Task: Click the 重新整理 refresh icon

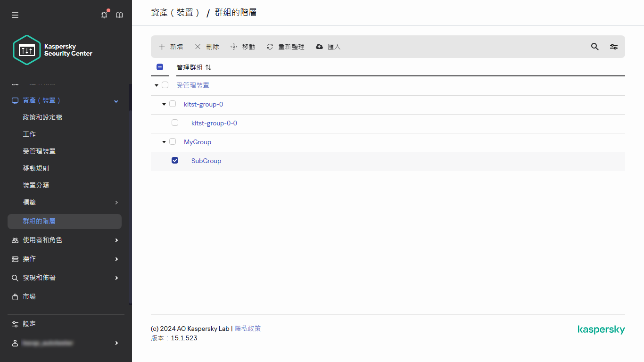Action: [x=269, y=47]
